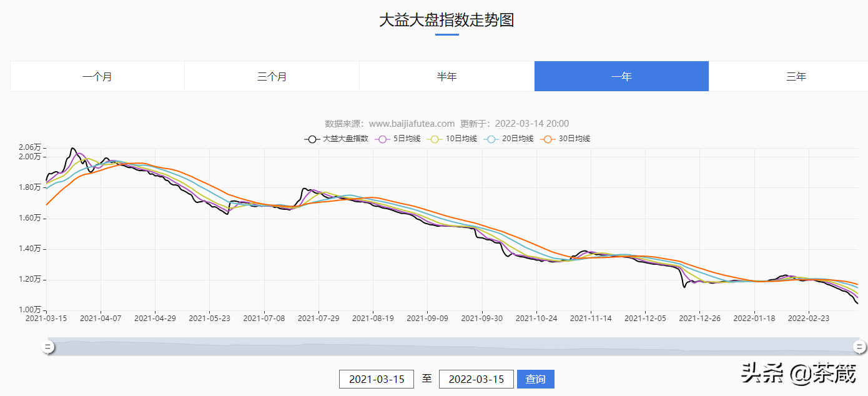
Task: Click the y-axis label 2.06万
Action: [30, 147]
